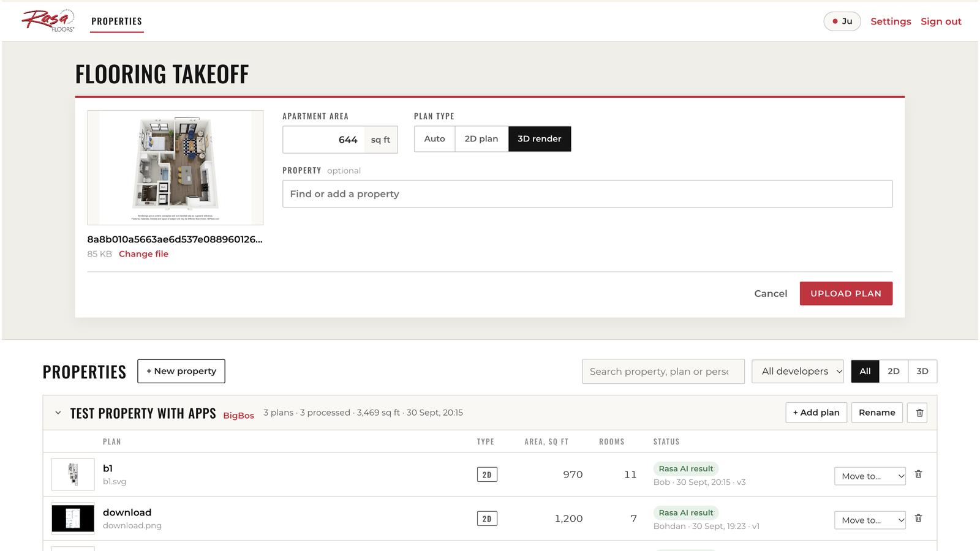The height and width of the screenshot is (551, 980).
Task: Filter properties list by All
Action: [865, 371]
